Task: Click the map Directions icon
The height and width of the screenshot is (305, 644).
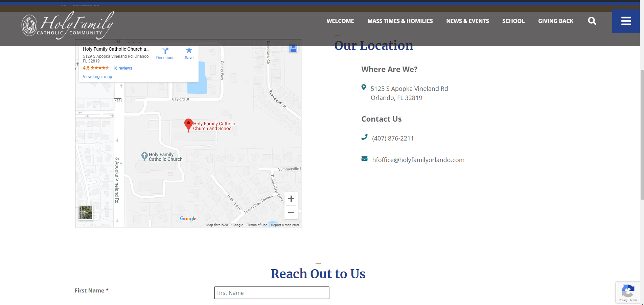Action: [165, 53]
